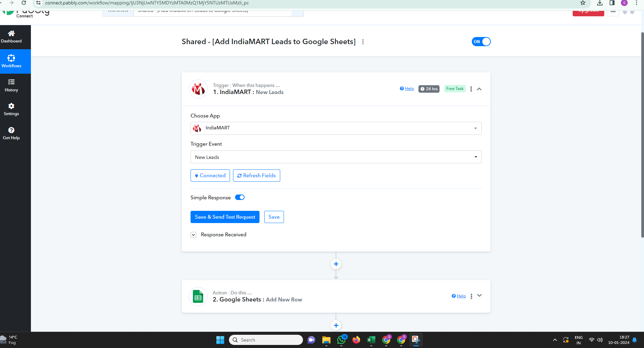The width and height of the screenshot is (644, 348).
Task: Click the IndiaMART trigger app logo
Action: [198, 89]
